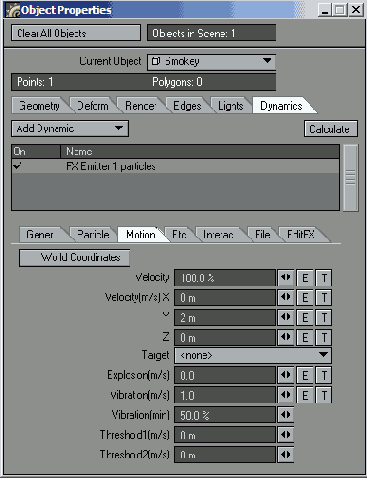Screen dimensions: 367x478
Task: Click the Velocity percent slider arrows
Action: [286, 278]
